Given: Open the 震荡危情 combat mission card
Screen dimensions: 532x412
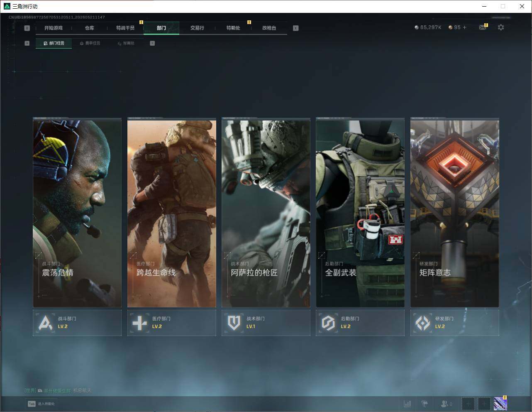Looking at the screenshot, I should click(77, 213).
